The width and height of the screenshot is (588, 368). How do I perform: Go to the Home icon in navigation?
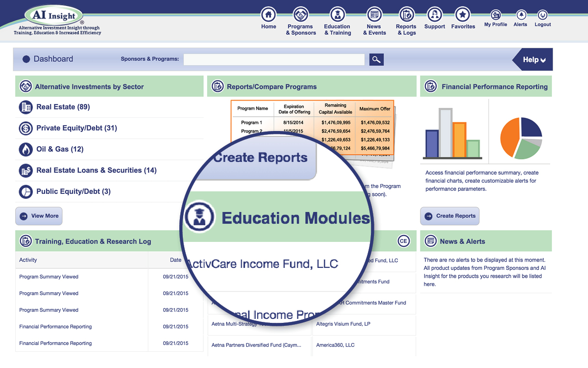[x=269, y=15]
